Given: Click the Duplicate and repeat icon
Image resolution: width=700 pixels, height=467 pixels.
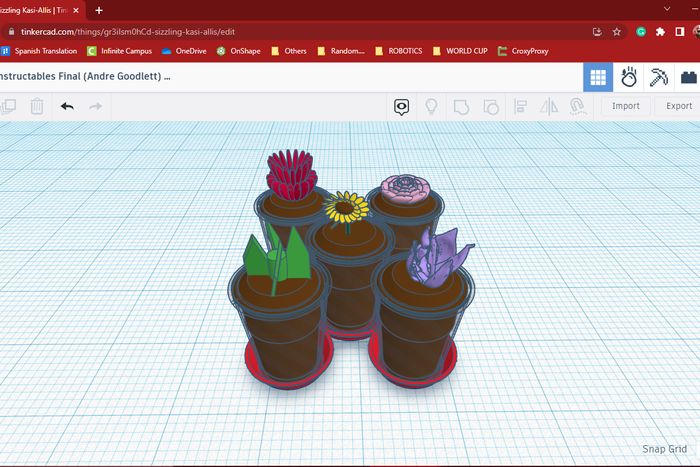Looking at the screenshot, I should pyautogui.click(x=9, y=106).
